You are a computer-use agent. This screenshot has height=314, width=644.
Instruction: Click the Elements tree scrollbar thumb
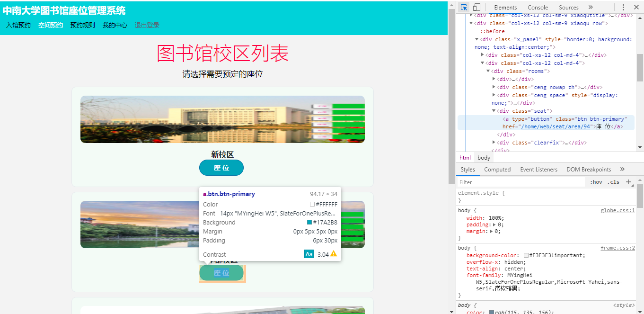point(640,67)
